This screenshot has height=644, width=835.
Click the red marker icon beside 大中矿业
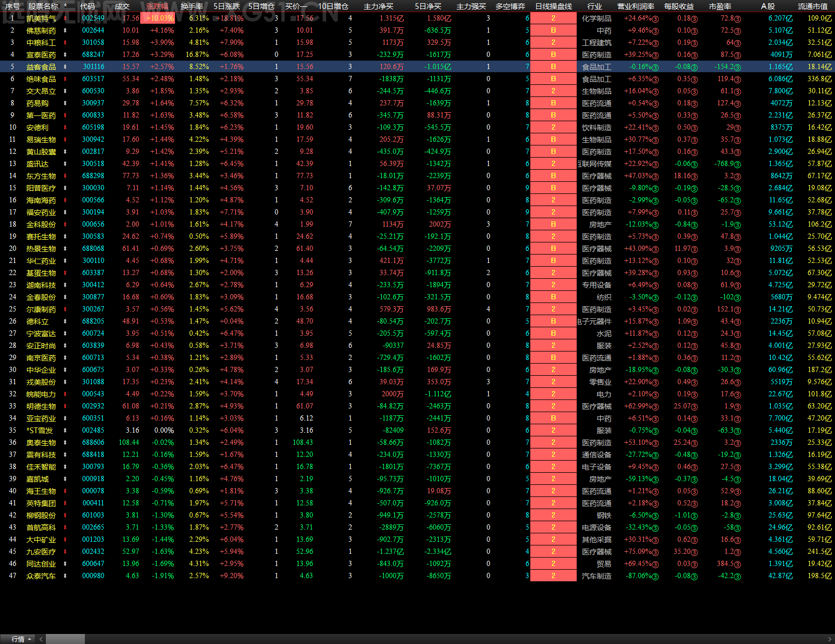coord(65,540)
